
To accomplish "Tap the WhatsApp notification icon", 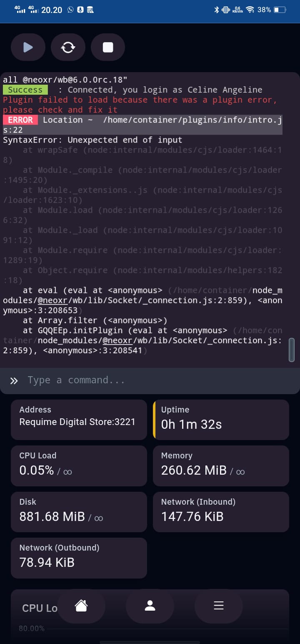I will coord(70,10).
